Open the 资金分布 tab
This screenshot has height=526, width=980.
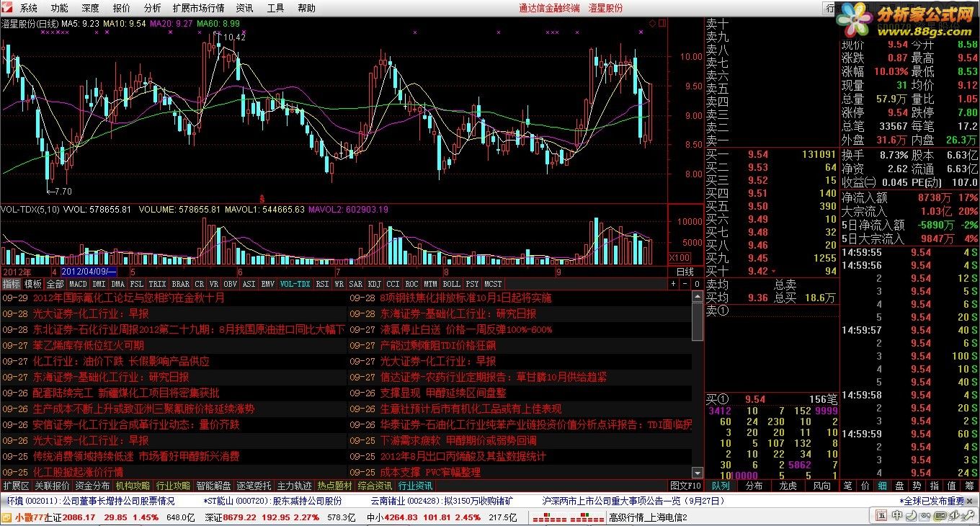coord(92,486)
